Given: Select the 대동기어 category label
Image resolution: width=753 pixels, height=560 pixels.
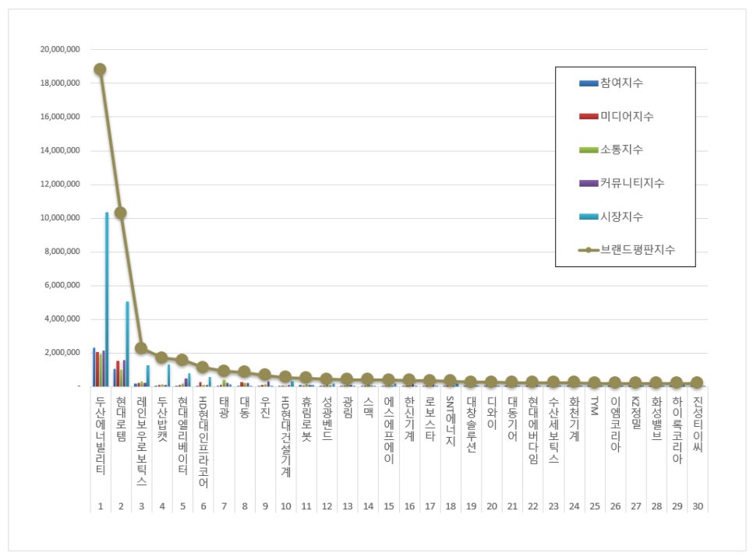Looking at the screenshot, I should coord(512,419).
